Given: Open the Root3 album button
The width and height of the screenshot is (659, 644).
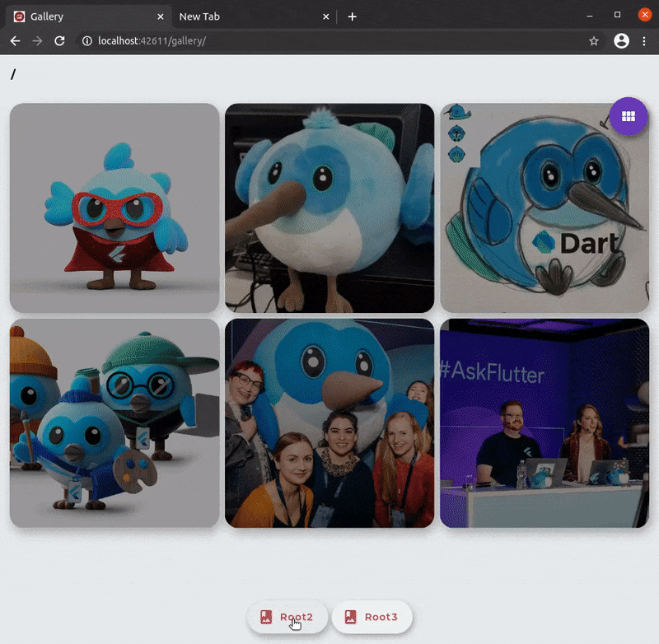Looking at the screenshot, I should [x=372, y=617].
